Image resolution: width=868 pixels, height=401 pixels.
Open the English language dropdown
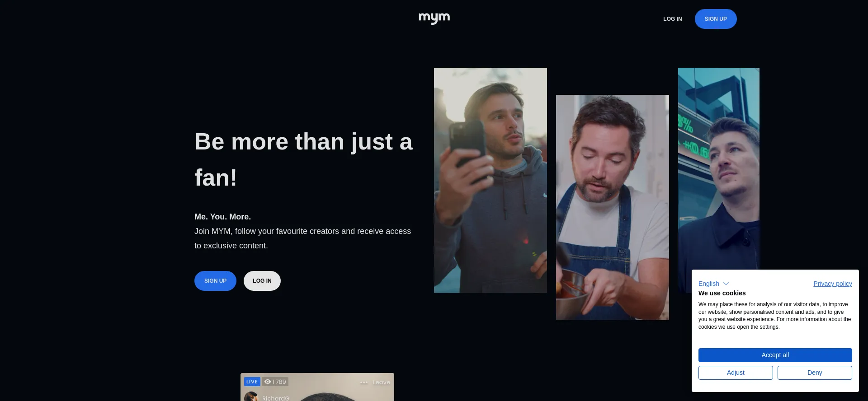pos(713,284)
